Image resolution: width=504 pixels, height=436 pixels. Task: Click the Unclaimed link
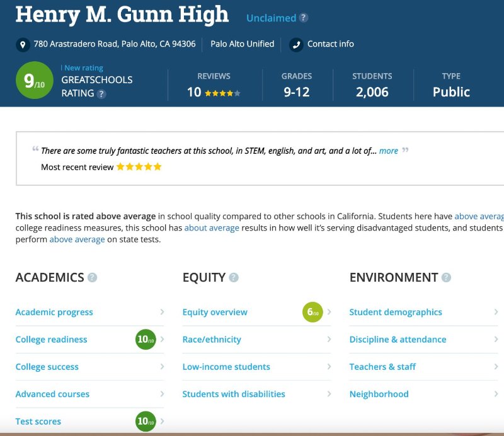coord(272,18)
